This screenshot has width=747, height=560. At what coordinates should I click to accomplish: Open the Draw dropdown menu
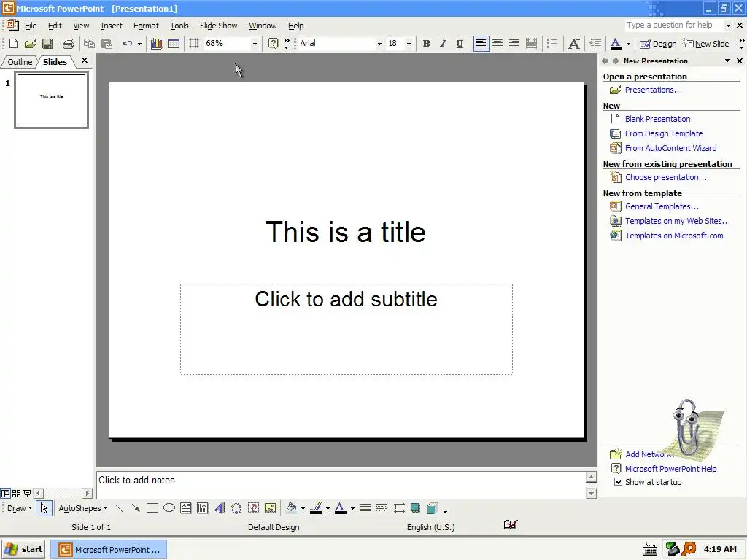point(19,508)
